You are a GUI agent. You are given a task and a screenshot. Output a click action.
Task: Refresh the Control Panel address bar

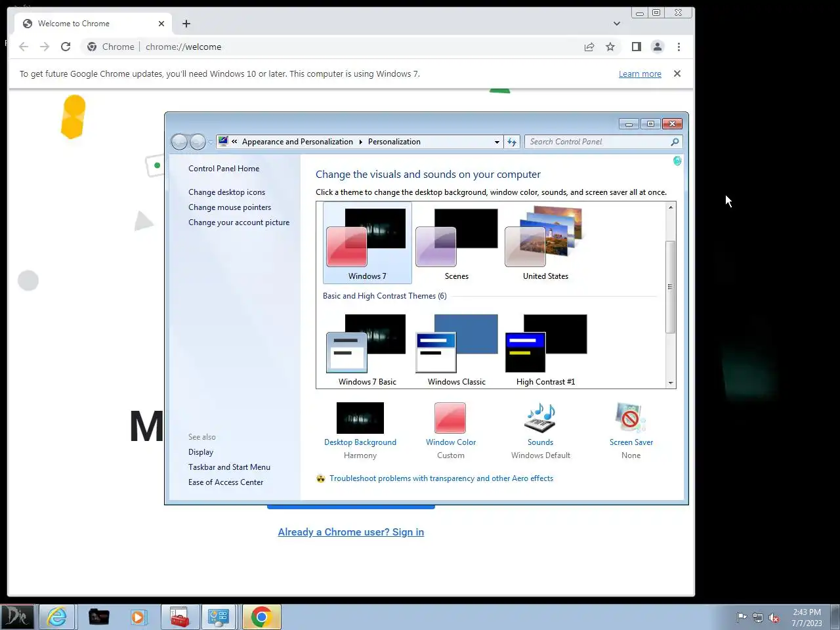[512, 142]
